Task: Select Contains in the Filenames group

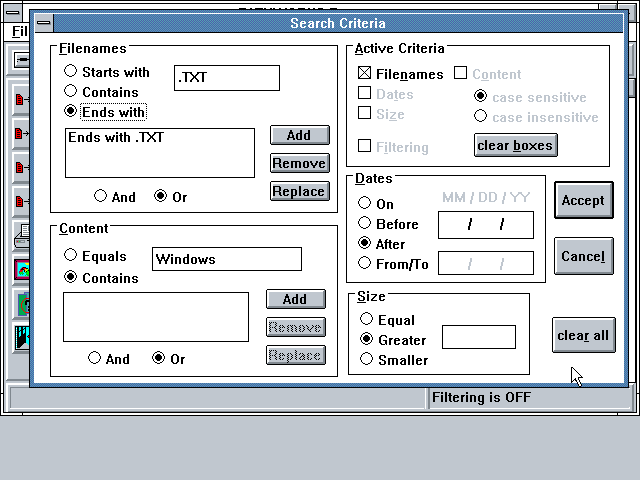Action: pyautogui.click(x=102, y=92)
